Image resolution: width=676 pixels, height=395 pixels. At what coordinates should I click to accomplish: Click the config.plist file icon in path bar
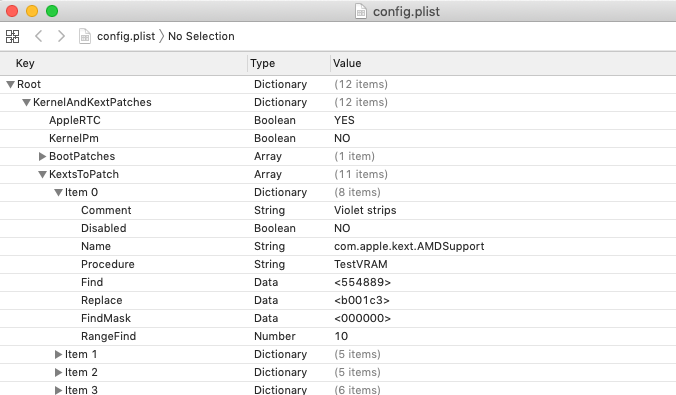[85, 36]
